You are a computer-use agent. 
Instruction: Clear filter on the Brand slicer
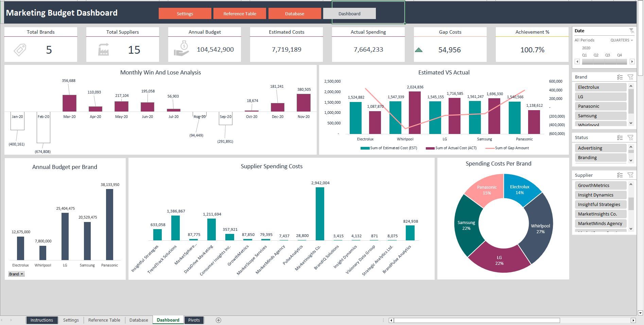[x=630, y=77]
